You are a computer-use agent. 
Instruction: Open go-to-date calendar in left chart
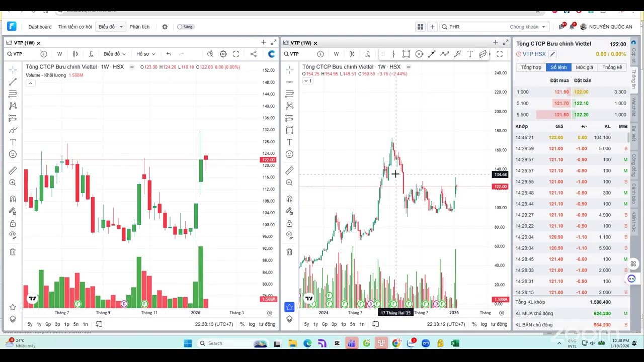(99, 324)
